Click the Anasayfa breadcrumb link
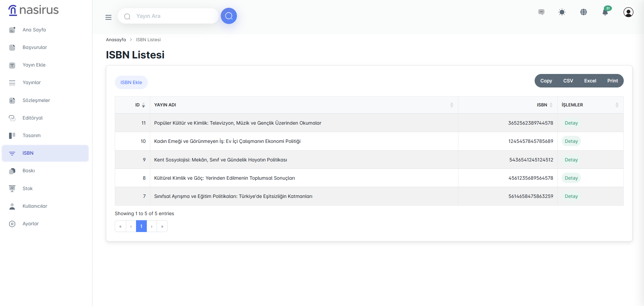Screen dimensions: 644x306 tap(116, 40)
